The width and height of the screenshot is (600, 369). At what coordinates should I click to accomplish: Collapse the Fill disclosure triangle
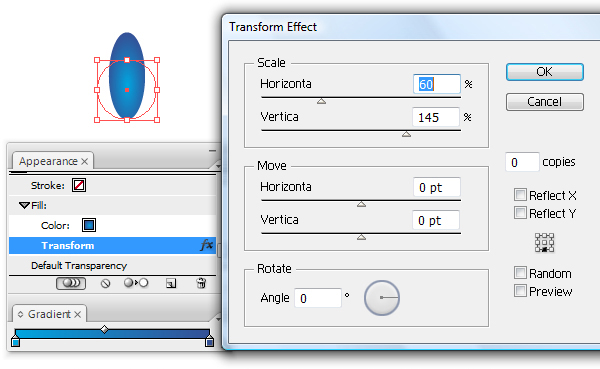24,206
